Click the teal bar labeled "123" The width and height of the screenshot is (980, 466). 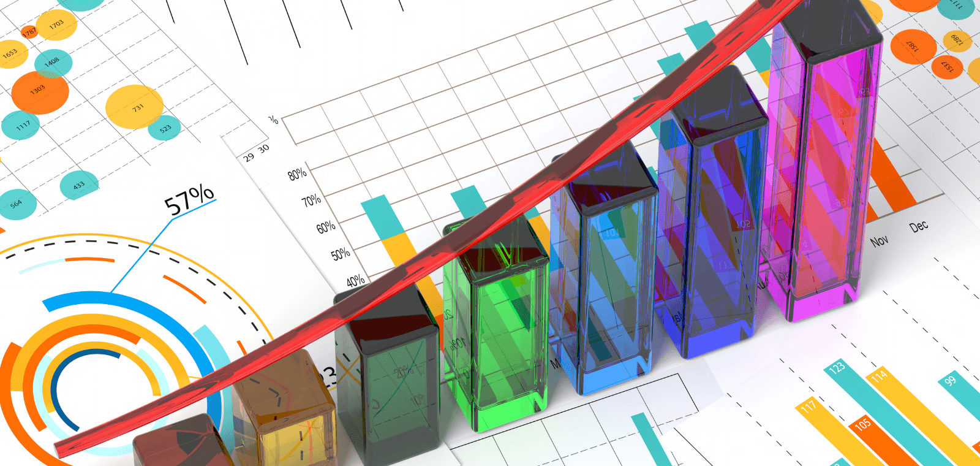[x=888, y=411]
